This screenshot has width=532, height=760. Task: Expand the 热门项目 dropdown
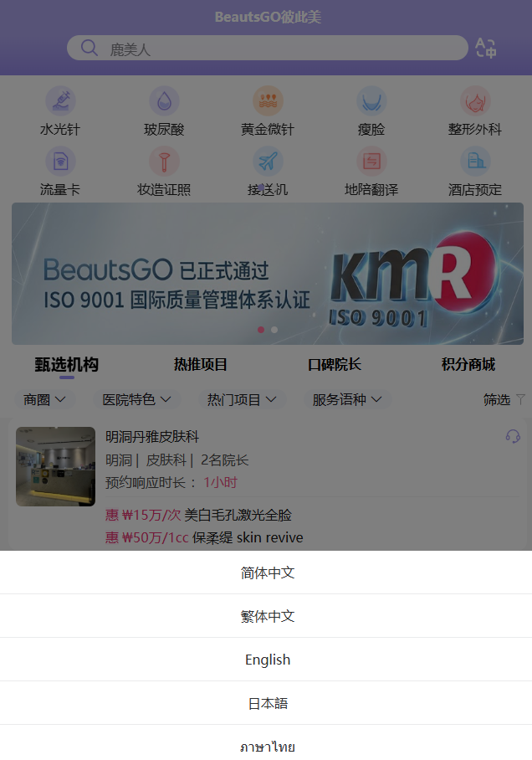tap(242, 399)
